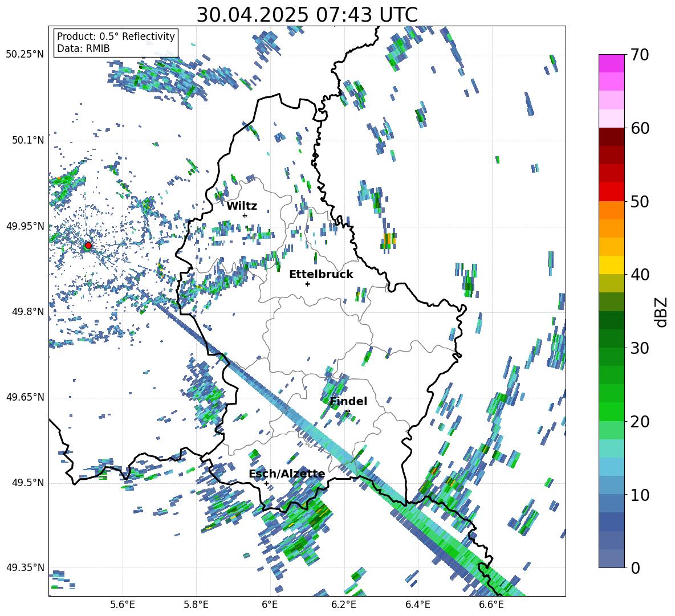Click the colorbar tick label 10
Viewport: 675px width, 616px height.
[x=640, y=495]
